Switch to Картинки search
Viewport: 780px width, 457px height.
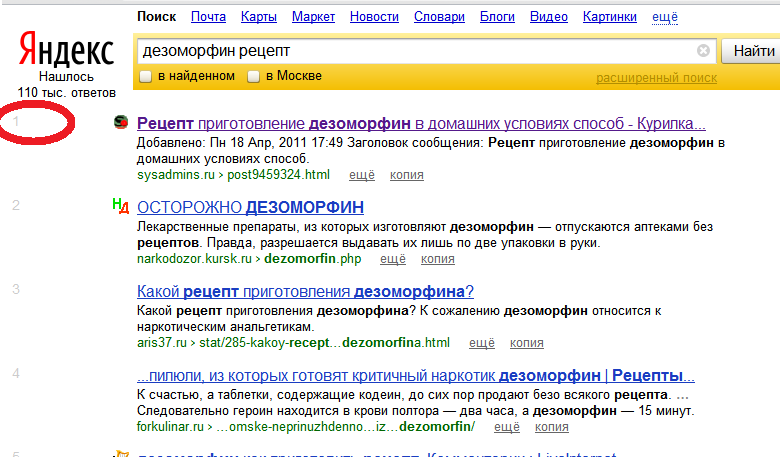click(x=609, y=17)
